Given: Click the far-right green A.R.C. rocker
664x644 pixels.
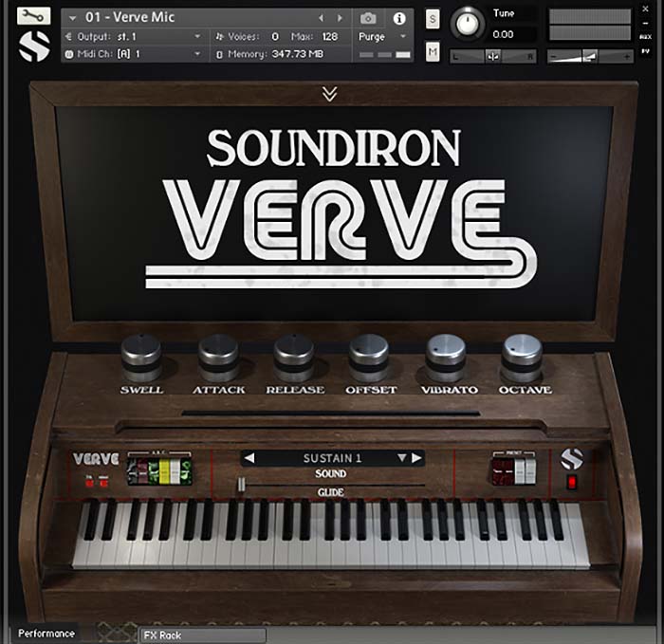Looking at the screenshot, I should tap(186, 471).
